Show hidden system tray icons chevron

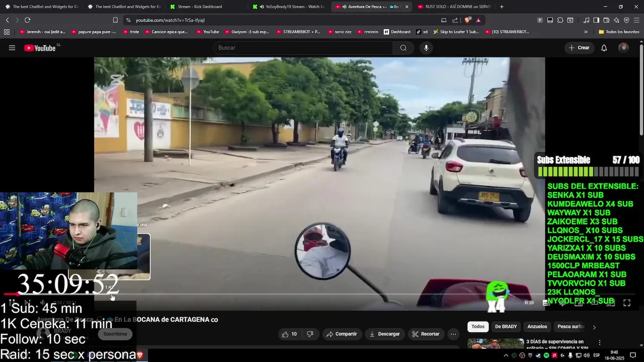point(506,355)
